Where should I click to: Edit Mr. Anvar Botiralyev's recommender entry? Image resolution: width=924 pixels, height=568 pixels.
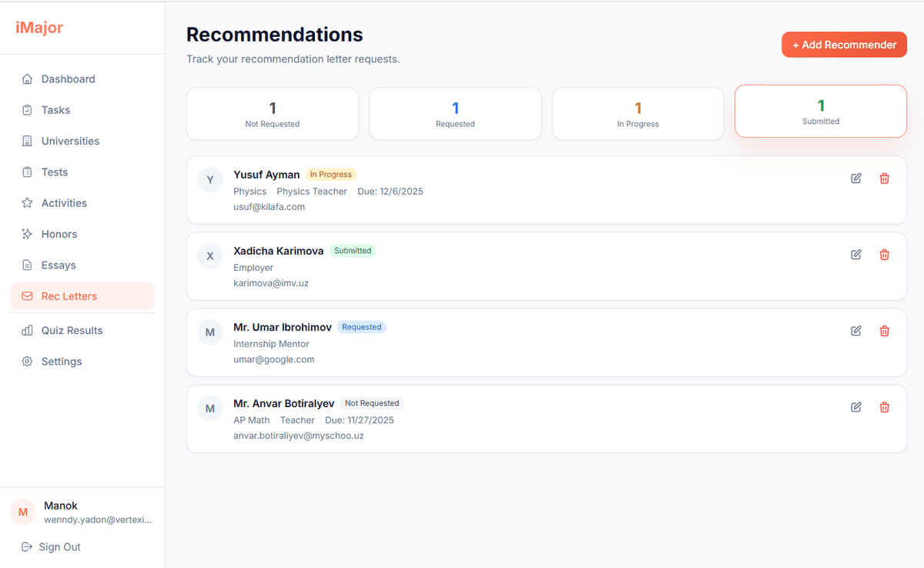point(855,407)
